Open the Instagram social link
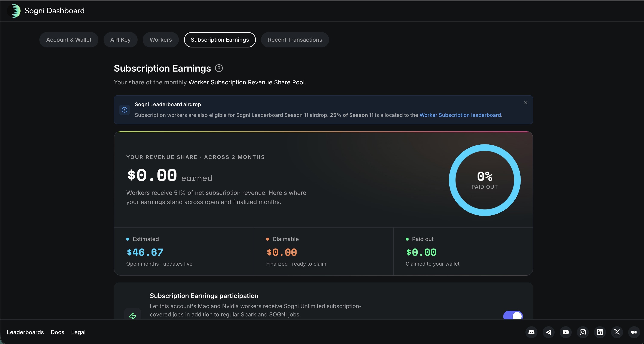Screen dimensions: 644x344 coord(583,332)
